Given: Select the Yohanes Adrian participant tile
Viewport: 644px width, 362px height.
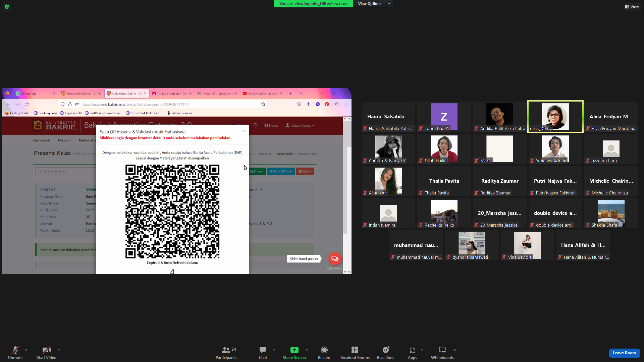Looking at the screenshot, I should pos(555,149).
